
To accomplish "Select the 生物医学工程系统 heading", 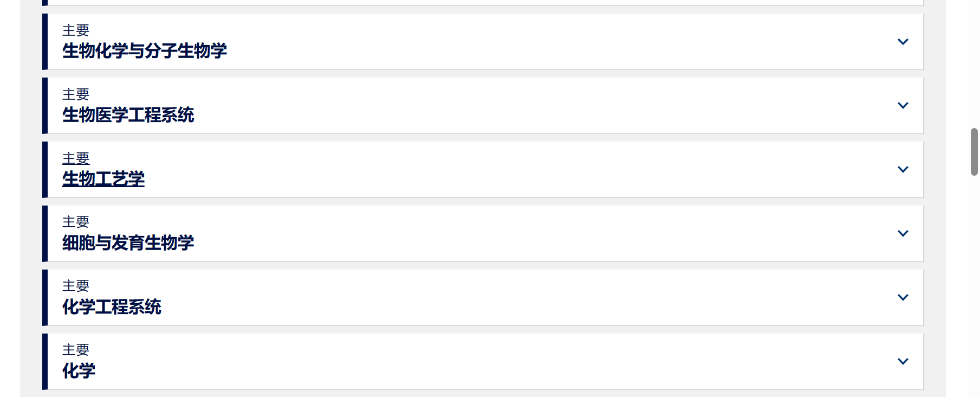I will [x=128, y=115].
